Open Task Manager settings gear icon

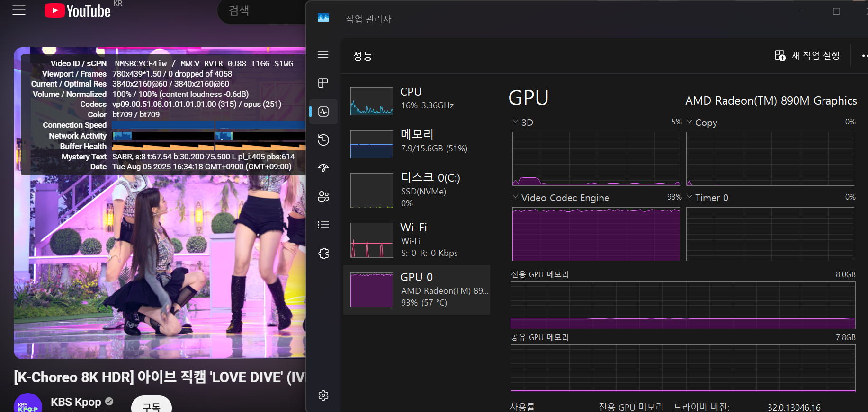click(x=323, y=395)
